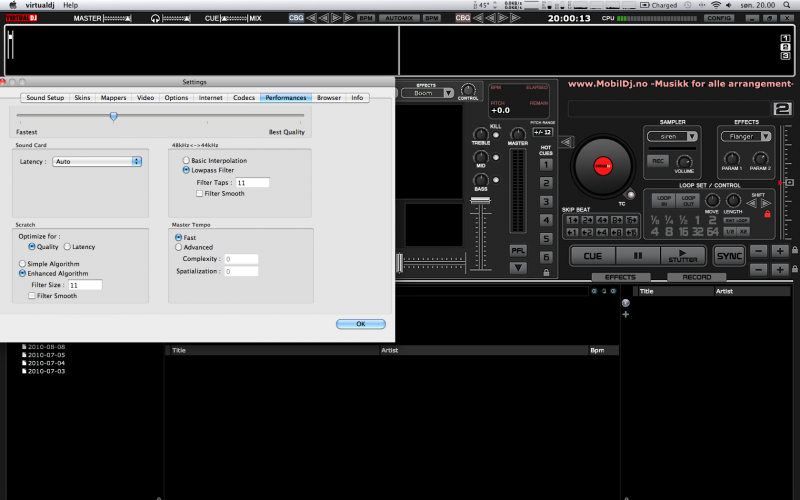Set loop length to 8 beats
The width and height of the screenshot is (800, 500).
669,232
